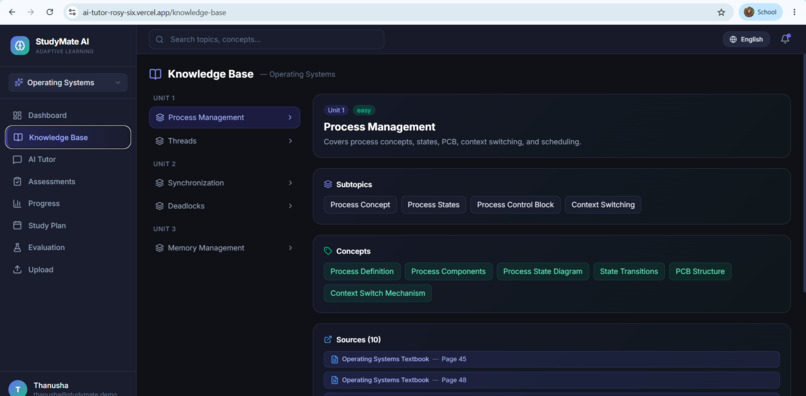Click the Study Plan calendar icon

point(17,226)
